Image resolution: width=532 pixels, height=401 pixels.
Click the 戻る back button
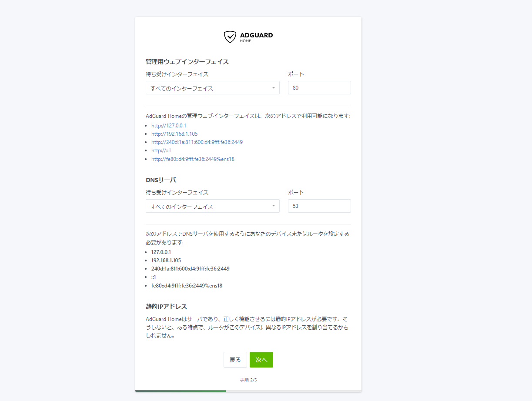click(x=235, y=360)
